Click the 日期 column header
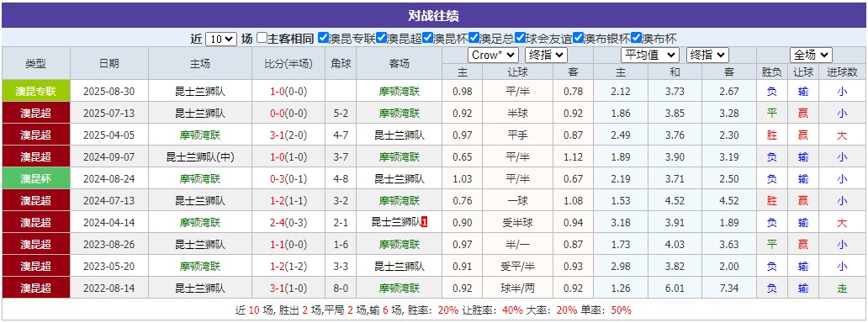 pos(109,64)
